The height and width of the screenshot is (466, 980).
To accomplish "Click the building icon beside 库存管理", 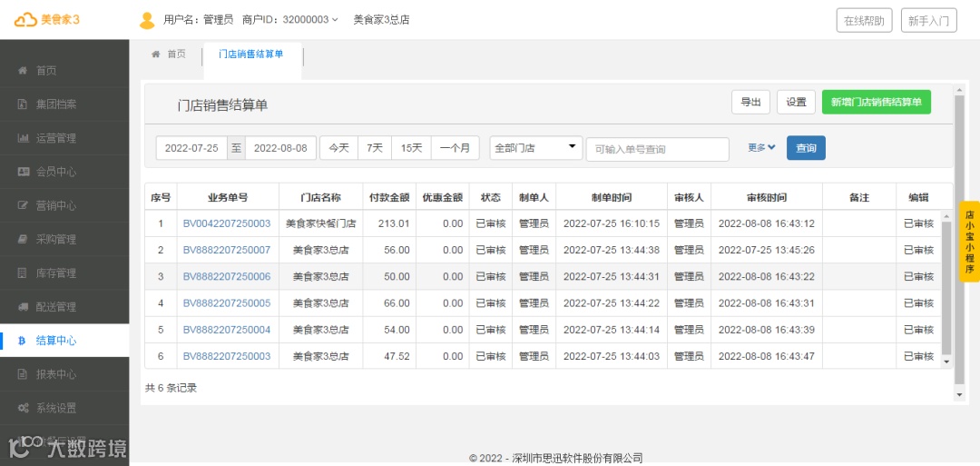I will coord(23,273).
